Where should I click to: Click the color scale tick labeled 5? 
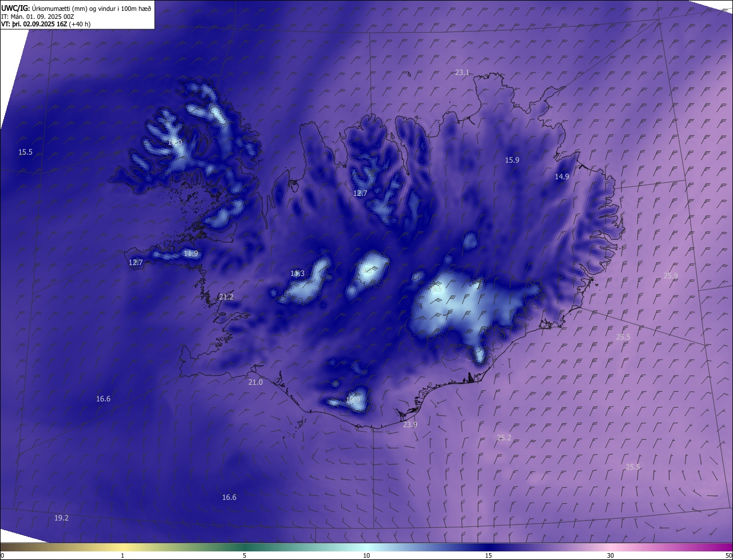[245, 555]
